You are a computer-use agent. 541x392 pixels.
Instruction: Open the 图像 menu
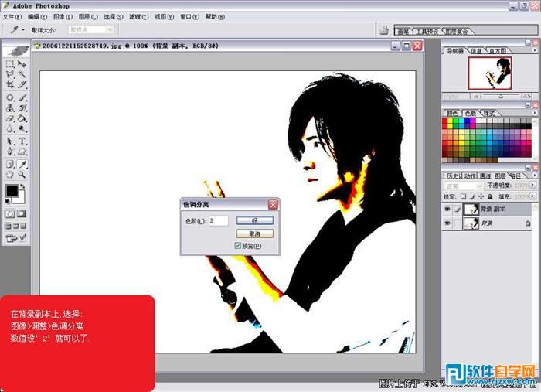pyautogui.click(x=63, y=16)
